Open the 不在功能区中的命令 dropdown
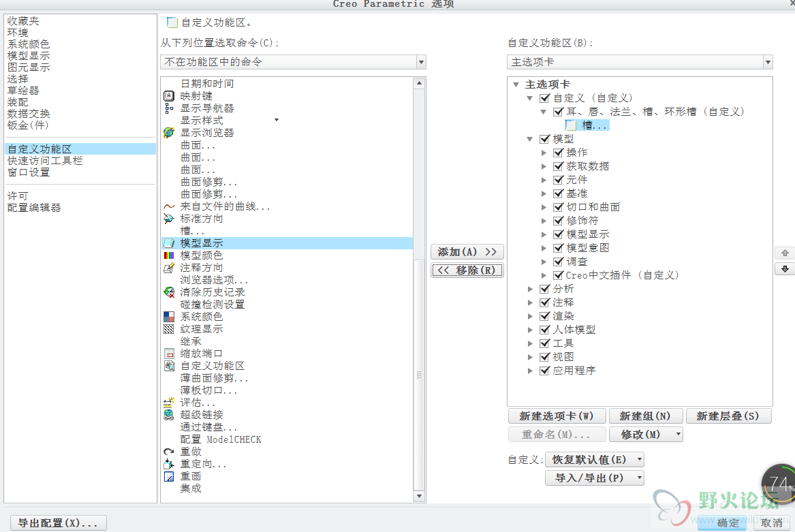Image resolution: width=795 pixels, height=532 pixels. [421, 63]
